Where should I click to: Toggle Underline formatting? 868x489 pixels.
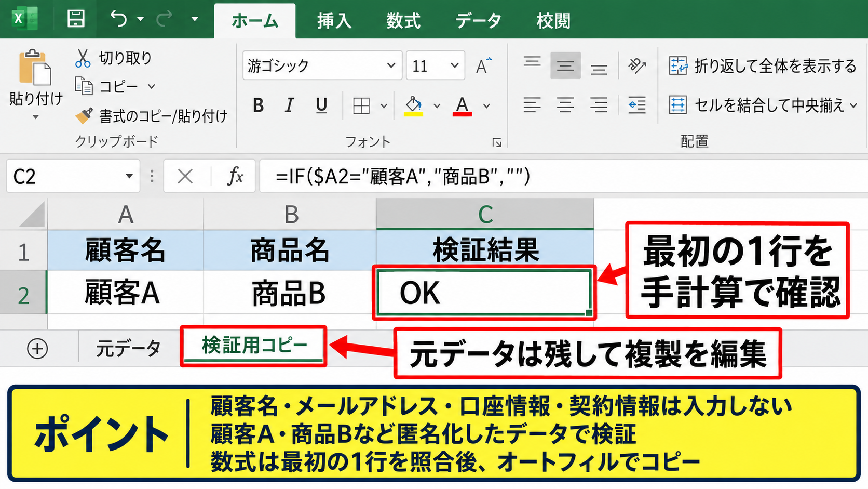[321, 105]
